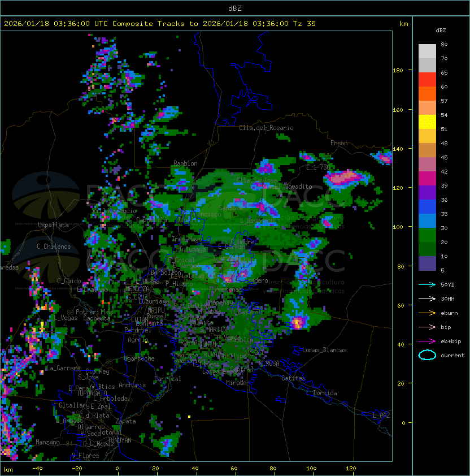Click the '140' tick on right km axis

[398, 149]
